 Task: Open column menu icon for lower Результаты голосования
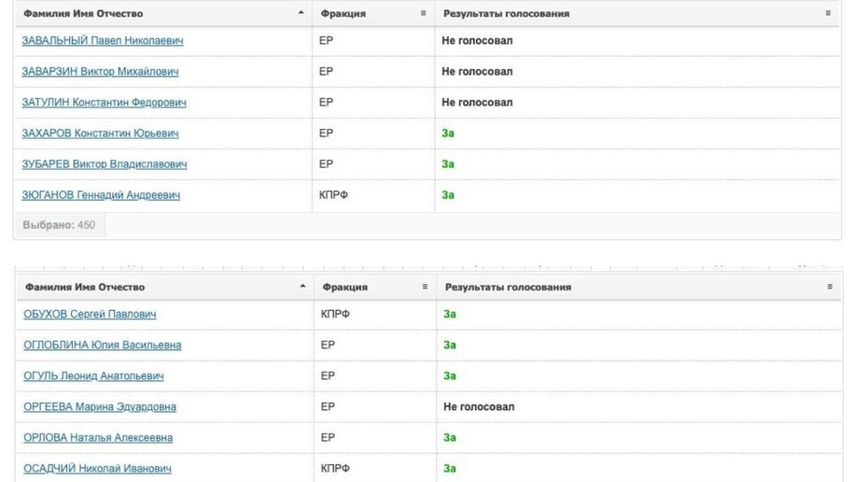(x=830, y=287)
